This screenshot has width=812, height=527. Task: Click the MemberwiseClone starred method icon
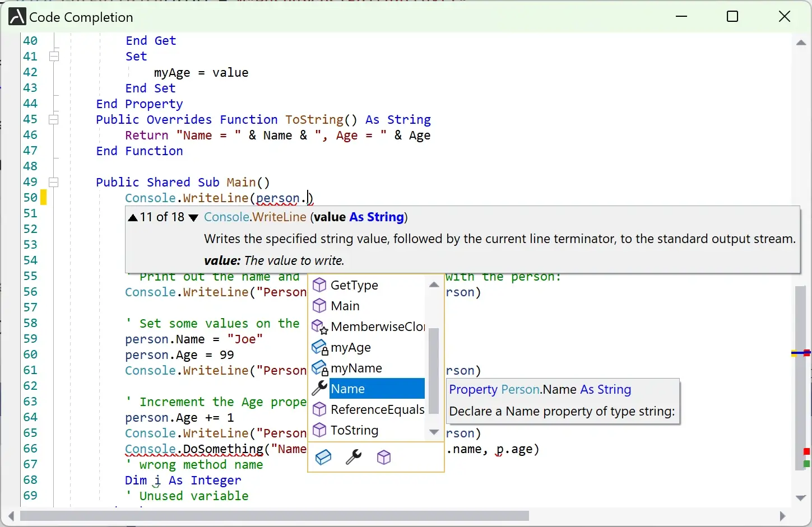tap(319, 327)
